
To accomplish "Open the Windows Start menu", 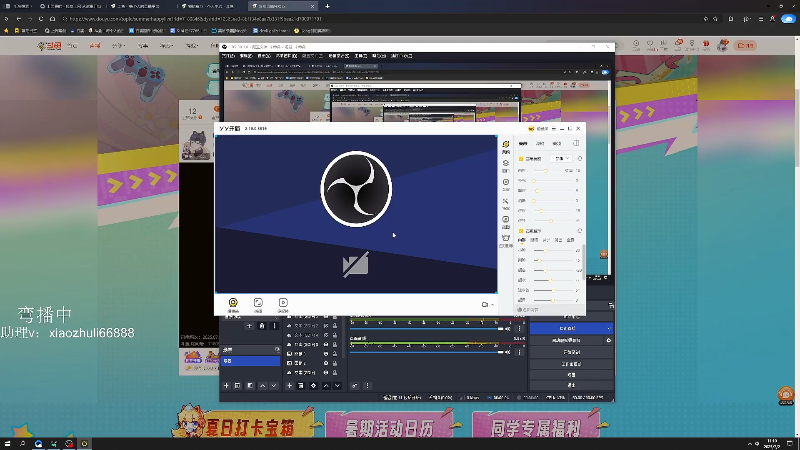I will [x=7, y=444].
